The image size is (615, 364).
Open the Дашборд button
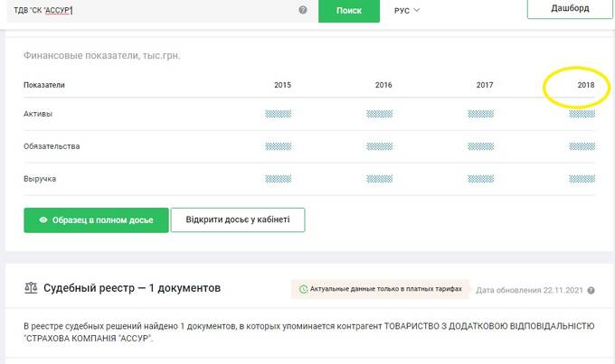[570, 9]
